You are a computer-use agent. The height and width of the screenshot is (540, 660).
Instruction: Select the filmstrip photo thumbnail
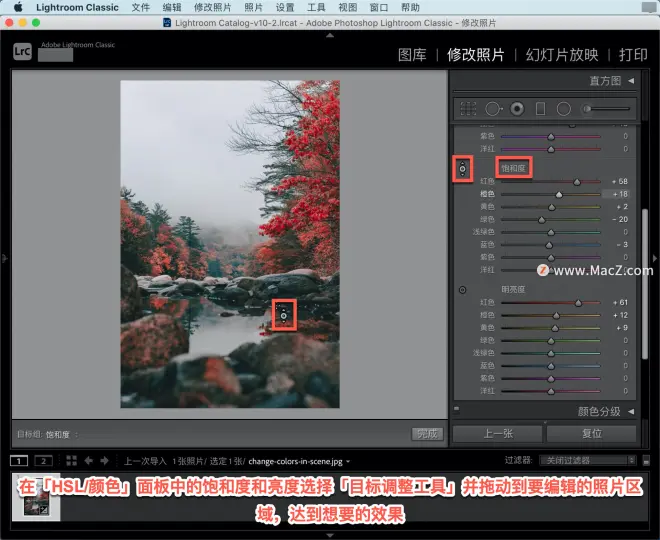tap(36, 498)
